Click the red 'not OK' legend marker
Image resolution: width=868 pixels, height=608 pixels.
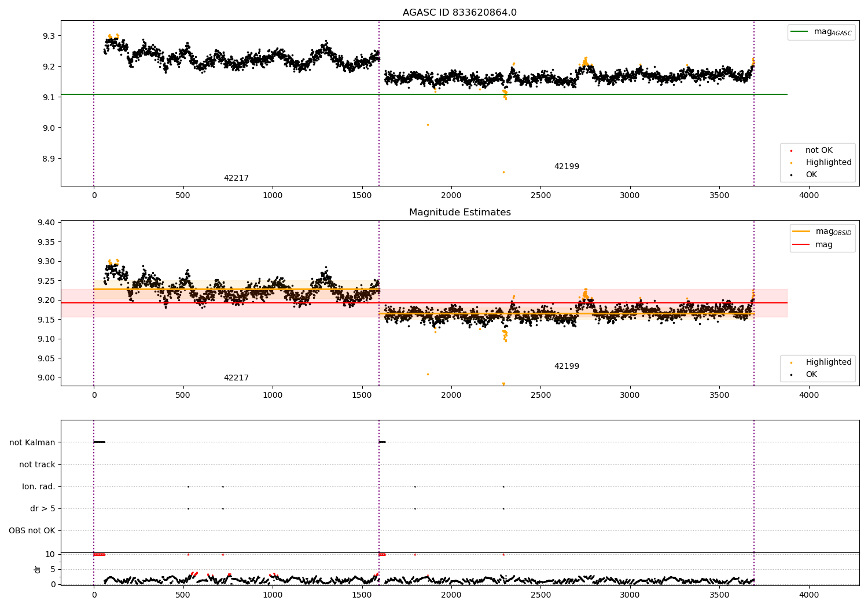coord(791,151)
